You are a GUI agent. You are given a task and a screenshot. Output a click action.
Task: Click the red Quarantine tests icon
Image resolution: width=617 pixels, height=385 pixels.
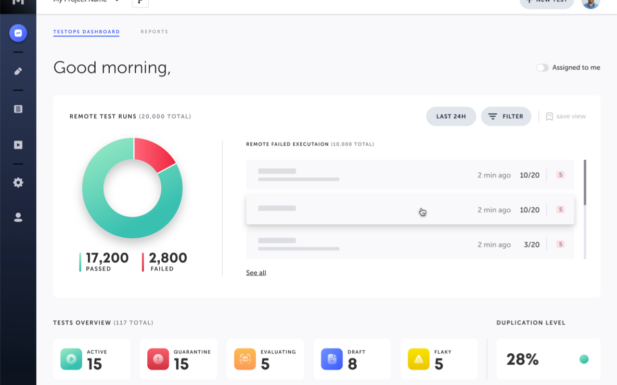click(158, 359)
